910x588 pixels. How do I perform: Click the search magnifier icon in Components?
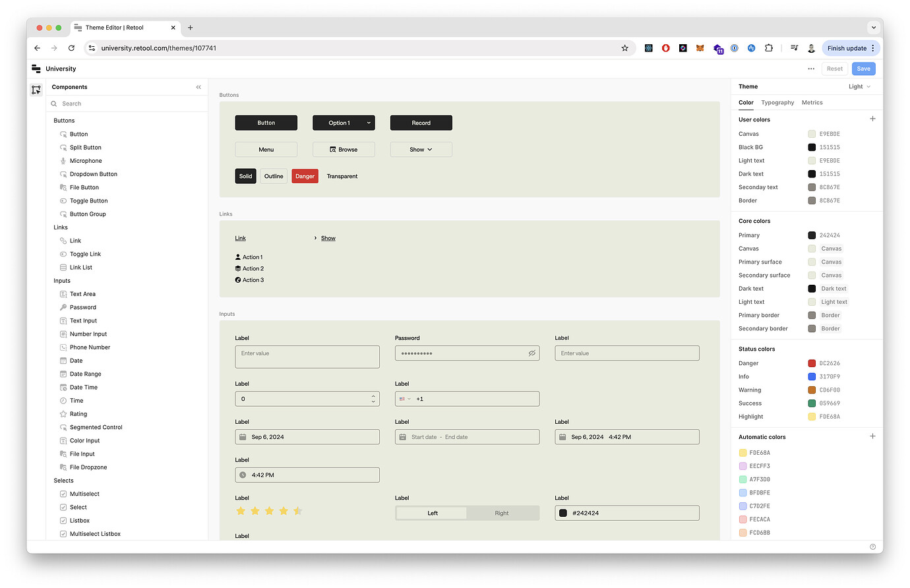pos(54,103)
